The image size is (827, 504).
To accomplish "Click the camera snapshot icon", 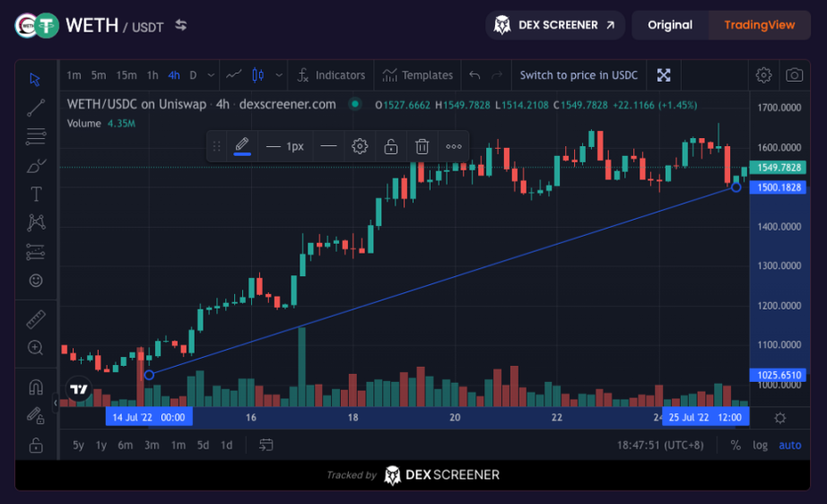I will click(x=794, y=75).
